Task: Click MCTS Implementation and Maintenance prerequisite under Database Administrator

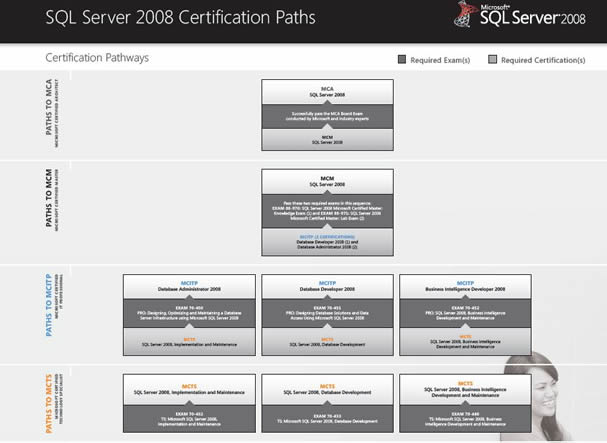Action: (189, 342)
